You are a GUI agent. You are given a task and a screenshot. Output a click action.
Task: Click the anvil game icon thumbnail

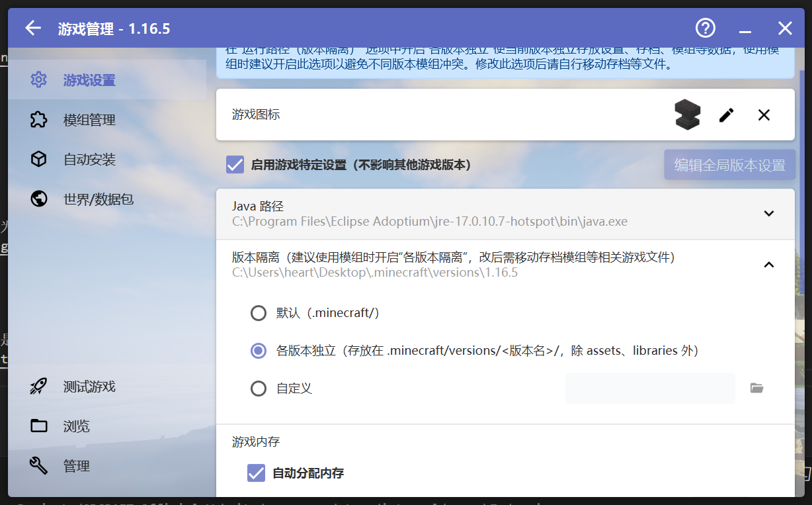coord(687,115)
